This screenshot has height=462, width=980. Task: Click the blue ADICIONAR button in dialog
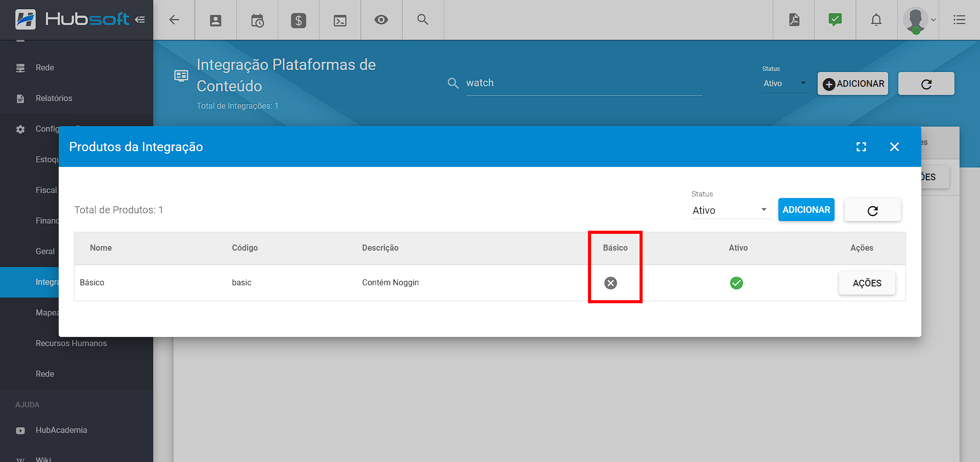806,210
